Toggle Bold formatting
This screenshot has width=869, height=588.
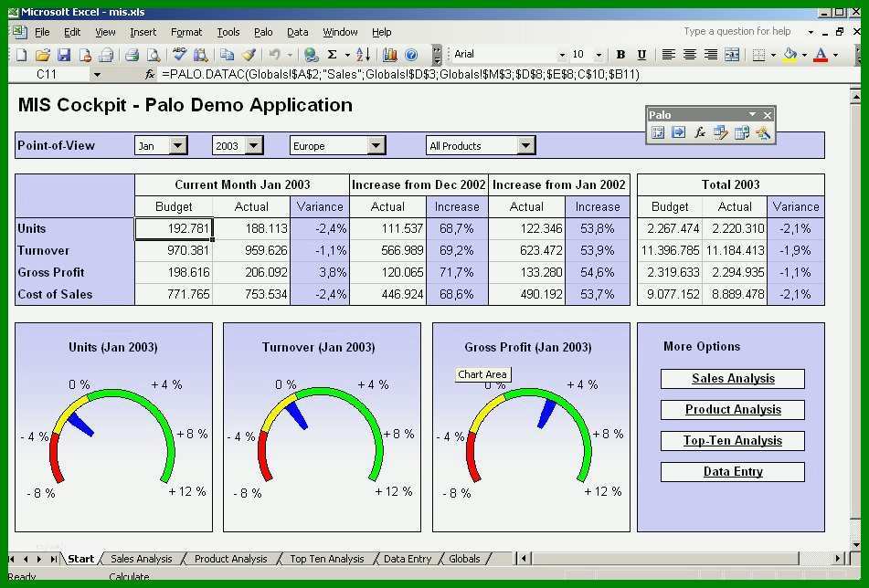[x=620, y=54]
